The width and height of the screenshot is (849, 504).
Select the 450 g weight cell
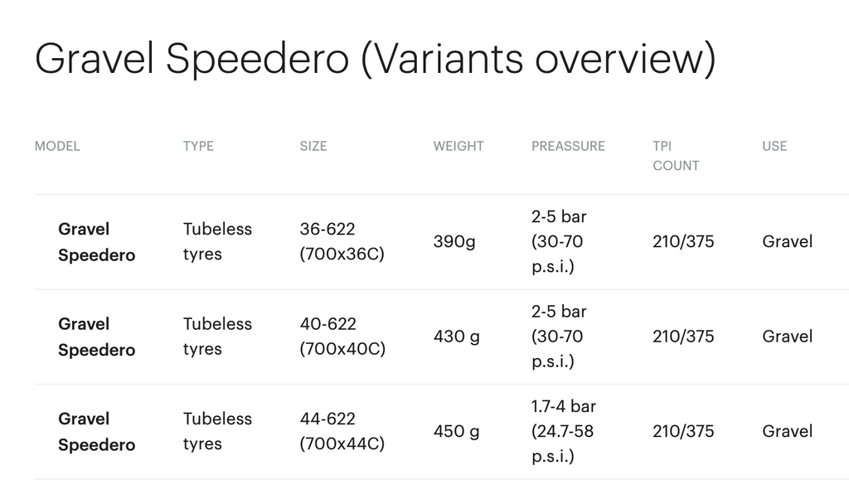pos(457,431)
